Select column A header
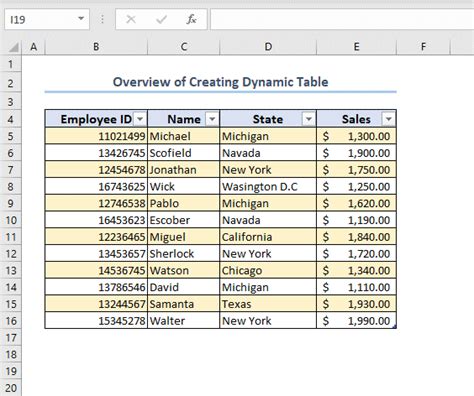474x396 pixels. click(x=33, y=47)
